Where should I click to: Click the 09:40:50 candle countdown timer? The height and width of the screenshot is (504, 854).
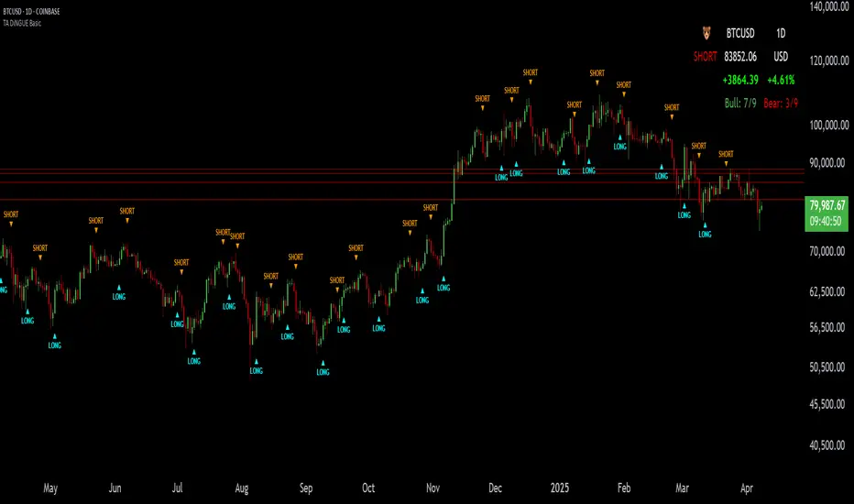tap(825, 221)
